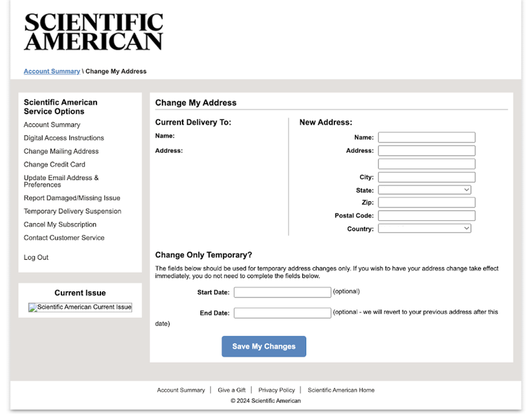Click Save My Changes
The width and height of the screenshot is (532, 419).
(x=264, y=346)
